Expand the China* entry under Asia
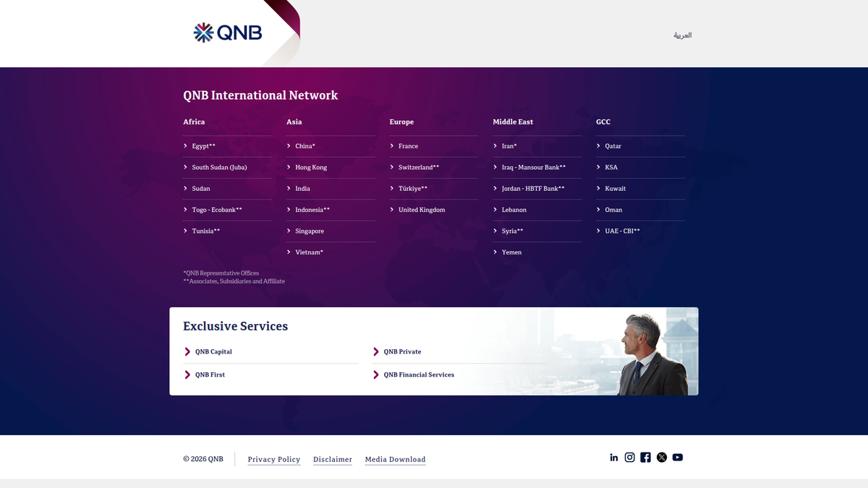This screenshot has height=488, width=868. [304, 146]
